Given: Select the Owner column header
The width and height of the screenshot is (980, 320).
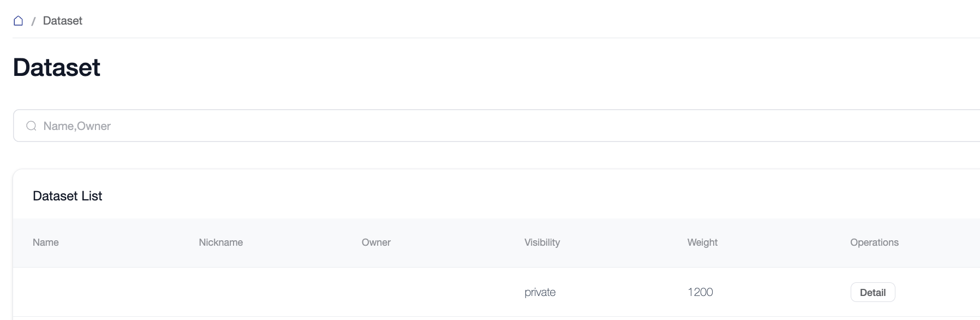Looking at the screenshot, I should point(376,242).
